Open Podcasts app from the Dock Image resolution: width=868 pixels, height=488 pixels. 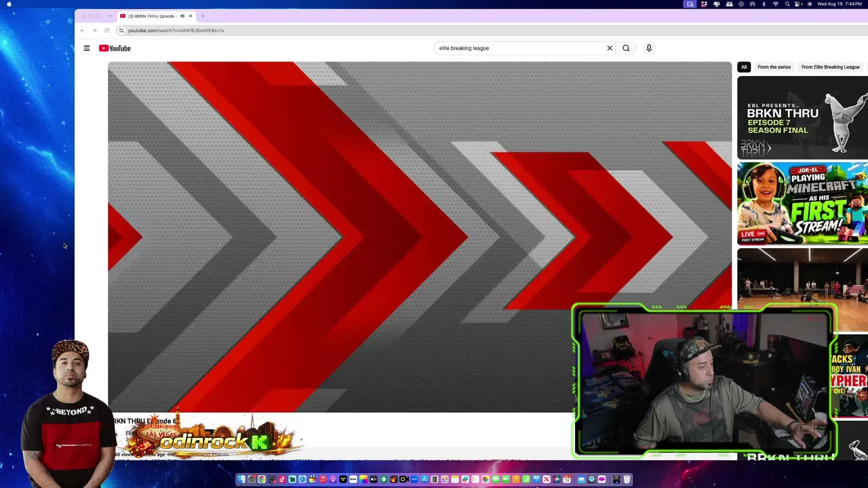tap(333, 480)
